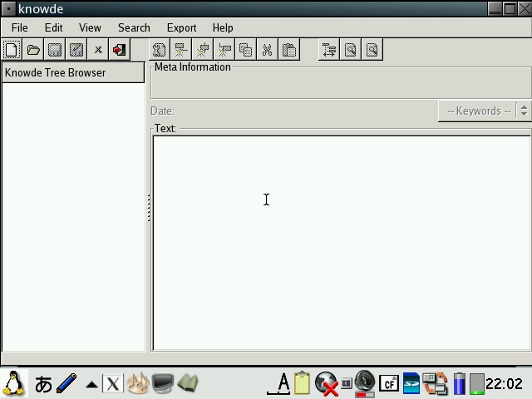Open the Search menu
The height and width of the screenshot is (399, 532).
point(134,27)
